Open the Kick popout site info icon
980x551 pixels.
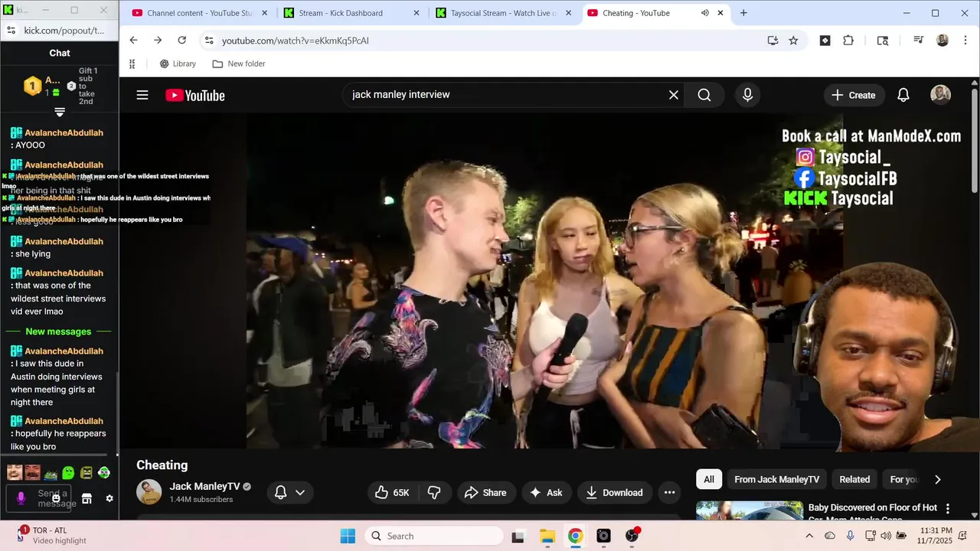pyautogui.click(x=10, y=31)
